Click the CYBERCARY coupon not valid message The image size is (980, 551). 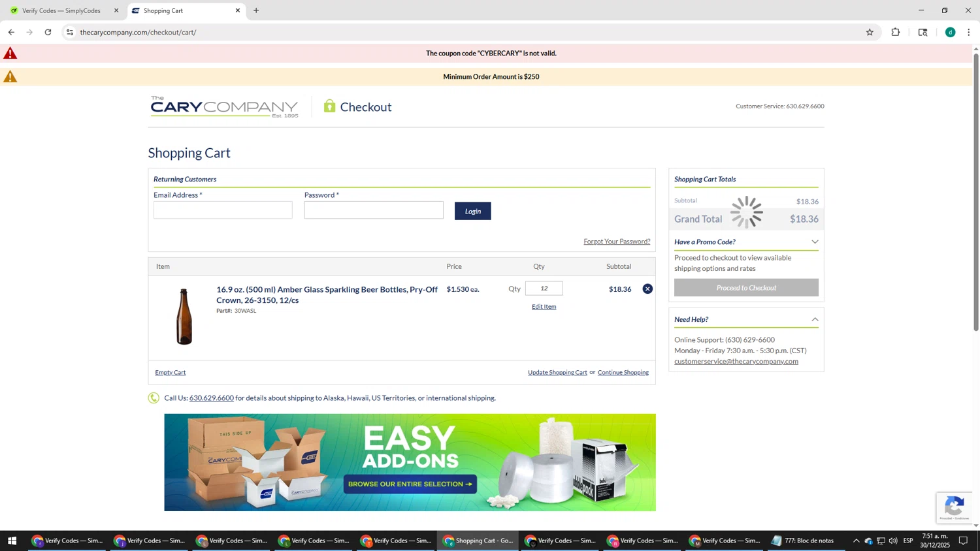491,54
